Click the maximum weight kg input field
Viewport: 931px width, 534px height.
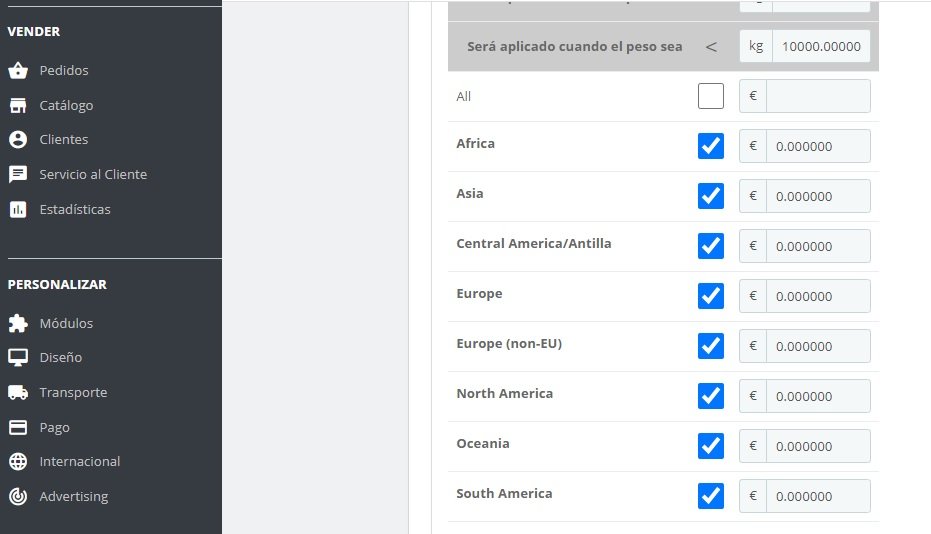point(820,46)
